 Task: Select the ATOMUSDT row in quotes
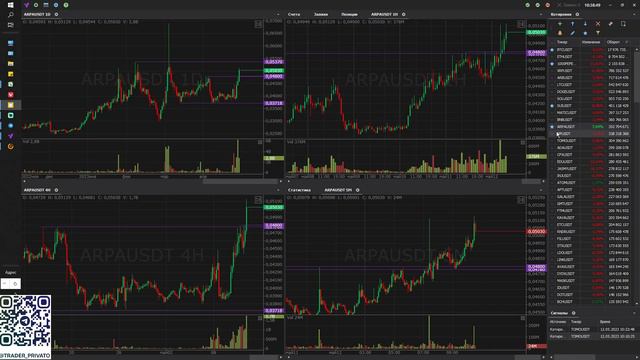(x=592, y=182)
